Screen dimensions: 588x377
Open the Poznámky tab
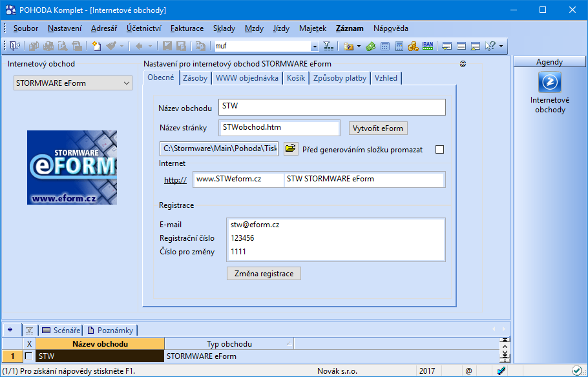pos(110,330)
